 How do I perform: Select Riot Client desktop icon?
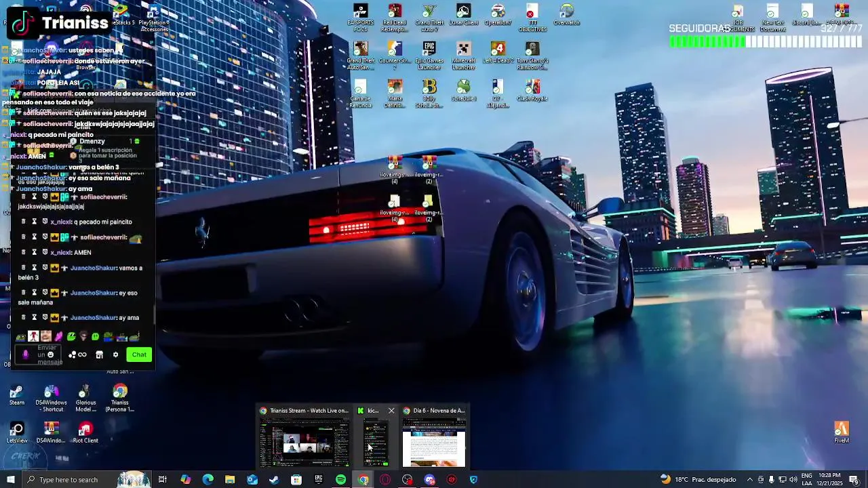click(x=85, y=433)
